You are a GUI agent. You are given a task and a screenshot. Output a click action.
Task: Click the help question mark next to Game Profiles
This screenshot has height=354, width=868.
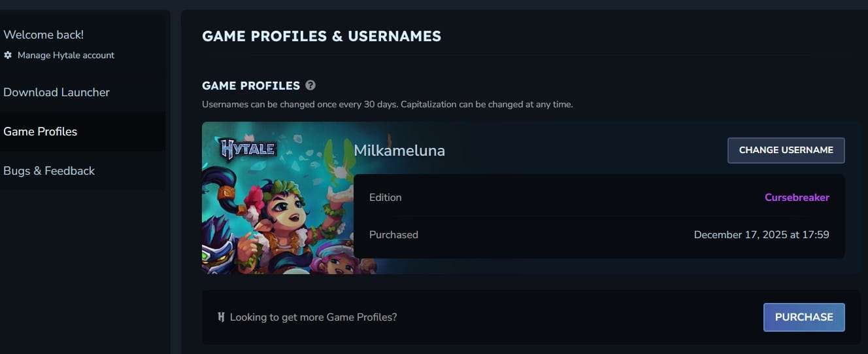pos(310,85)
